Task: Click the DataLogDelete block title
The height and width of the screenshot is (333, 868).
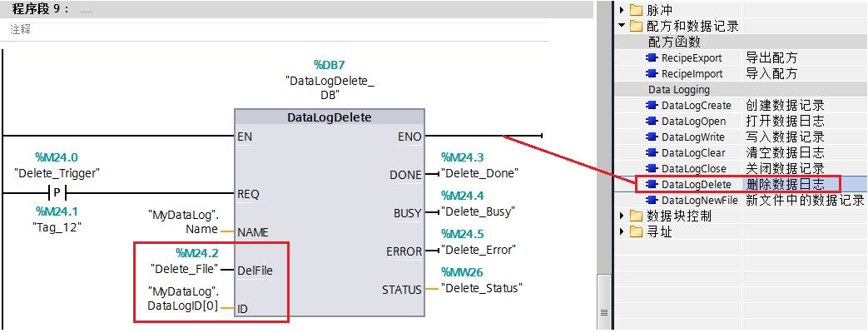Action: coord(329,118)
